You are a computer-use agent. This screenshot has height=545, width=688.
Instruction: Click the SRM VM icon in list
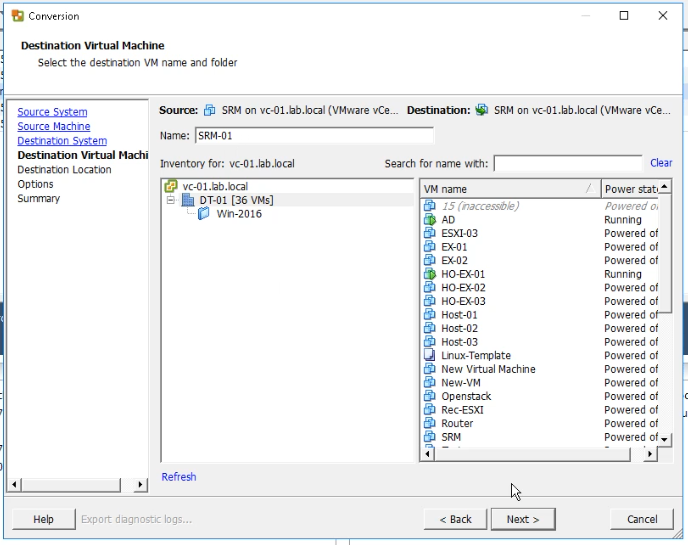[x=430, y=437]
